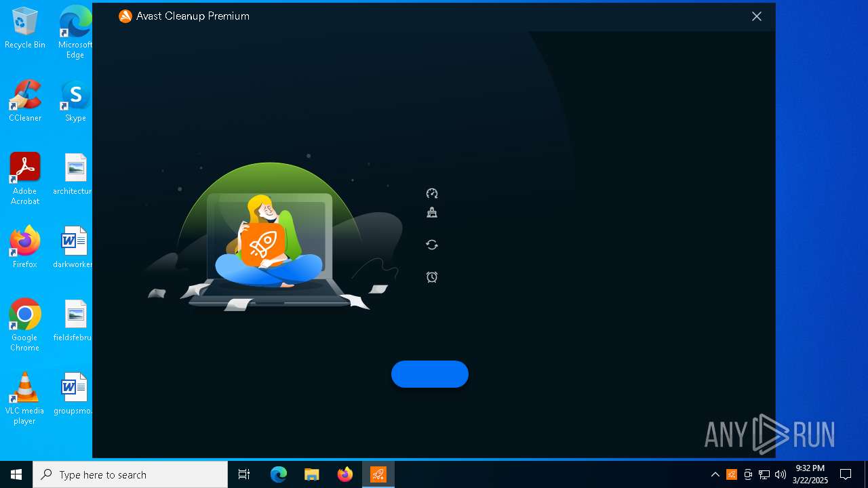Click the orange rocket illustration

263,245
